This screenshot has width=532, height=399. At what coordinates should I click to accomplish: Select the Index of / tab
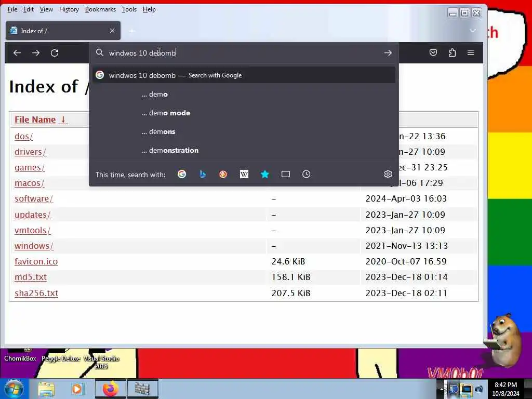point(63,31)
